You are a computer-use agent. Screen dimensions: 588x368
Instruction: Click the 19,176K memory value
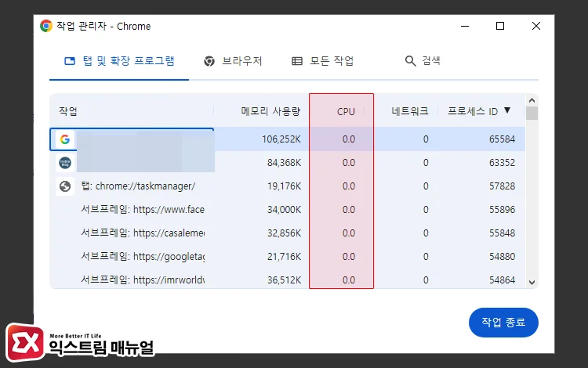(x=284, y=186)
